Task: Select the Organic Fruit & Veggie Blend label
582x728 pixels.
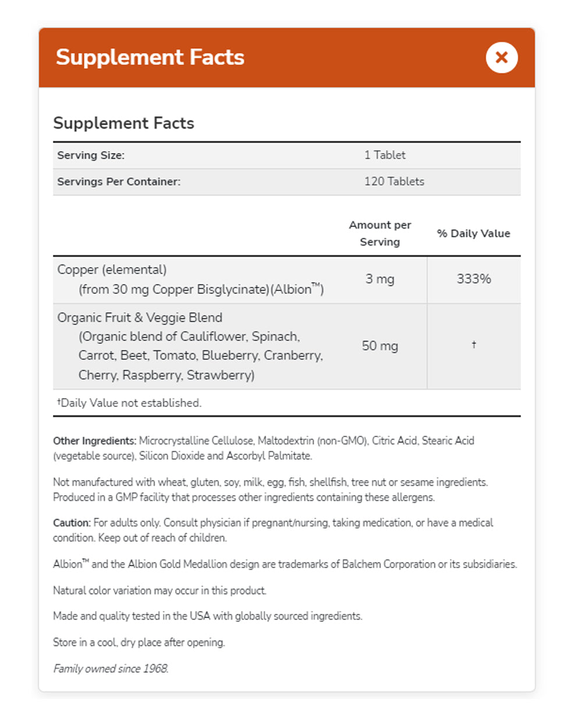Action: point(140,318)
